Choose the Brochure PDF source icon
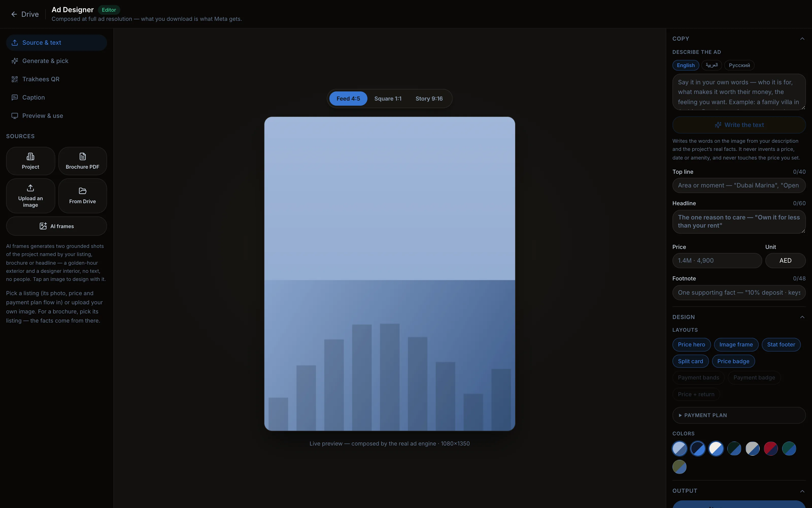This screenshot has height=508, width=812. tap(82, 156)
